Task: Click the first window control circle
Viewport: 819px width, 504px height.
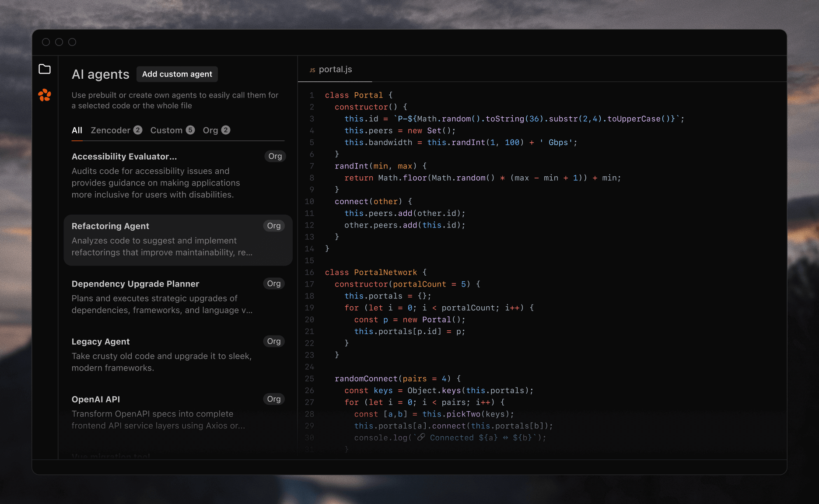Action: point(46,42)
